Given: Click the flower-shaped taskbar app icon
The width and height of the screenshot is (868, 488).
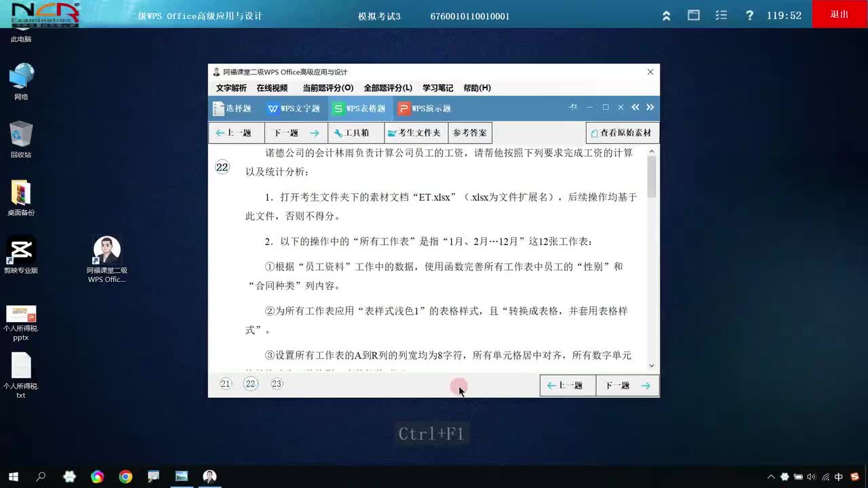Looking at the screenshot, I should [x=69, y=476].
